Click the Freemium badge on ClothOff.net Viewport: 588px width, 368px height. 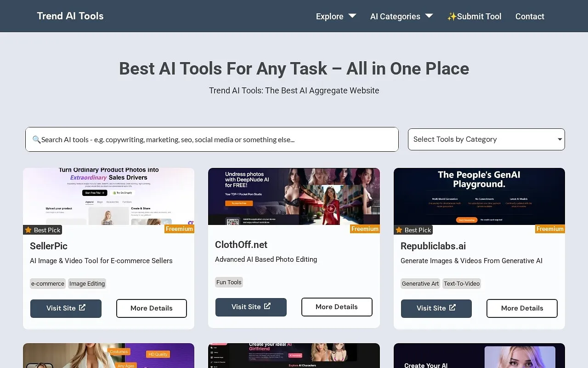(x=365, y=229)
